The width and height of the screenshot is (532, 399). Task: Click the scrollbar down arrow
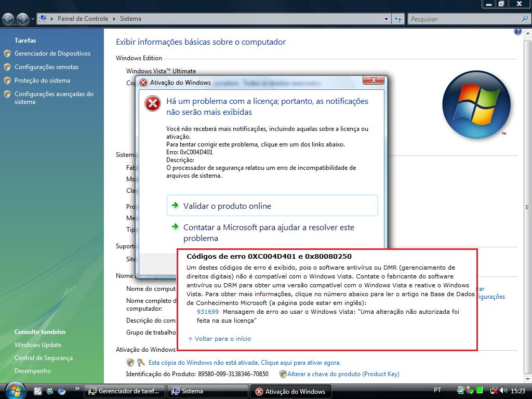pos(527,379)
